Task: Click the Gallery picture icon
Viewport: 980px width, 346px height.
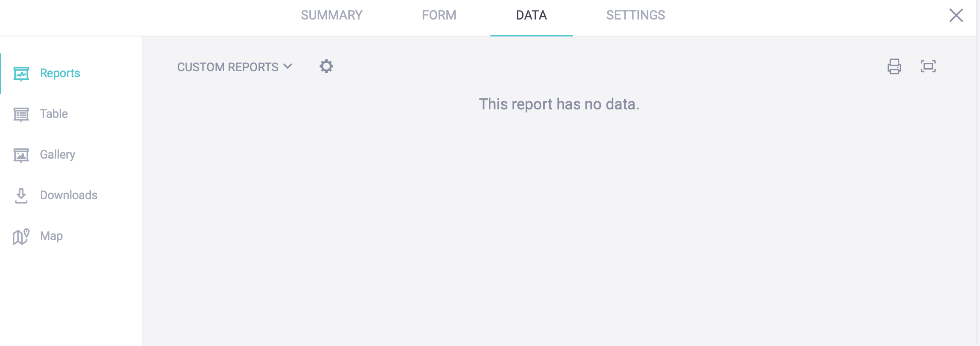Action: pyautogui.click(x=21, y=155)
